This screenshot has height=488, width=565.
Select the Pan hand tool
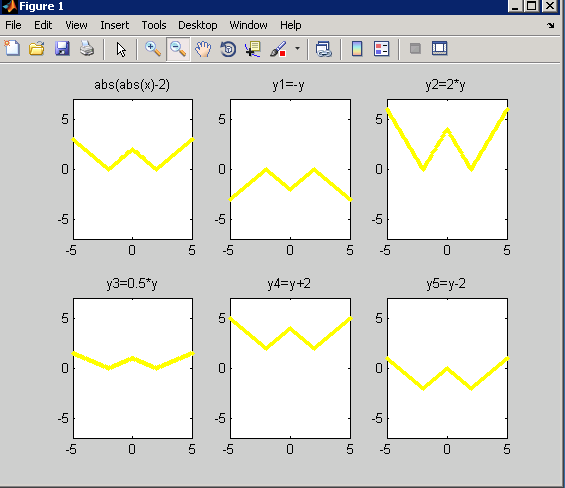point(203,49)
